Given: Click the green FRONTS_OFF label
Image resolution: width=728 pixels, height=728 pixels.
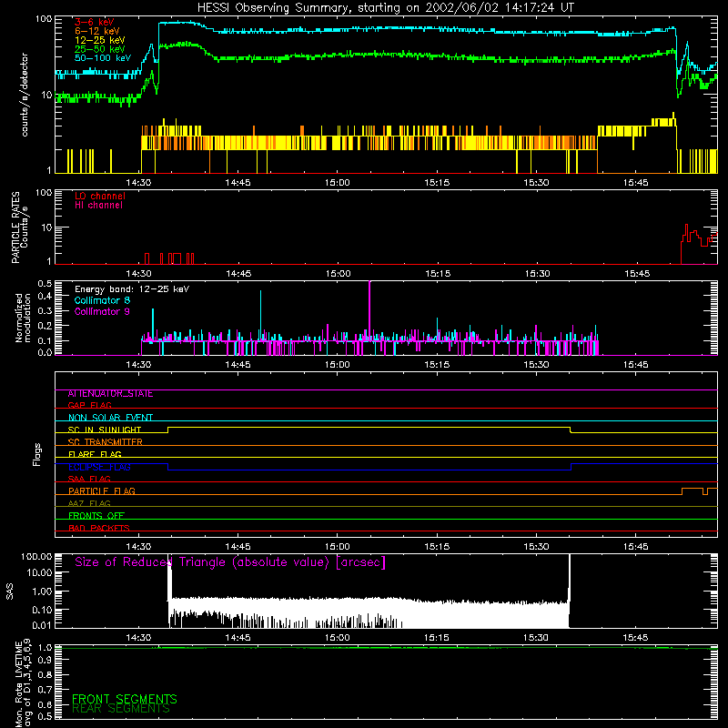Looking at the screenshot, I should pos(96,516).
